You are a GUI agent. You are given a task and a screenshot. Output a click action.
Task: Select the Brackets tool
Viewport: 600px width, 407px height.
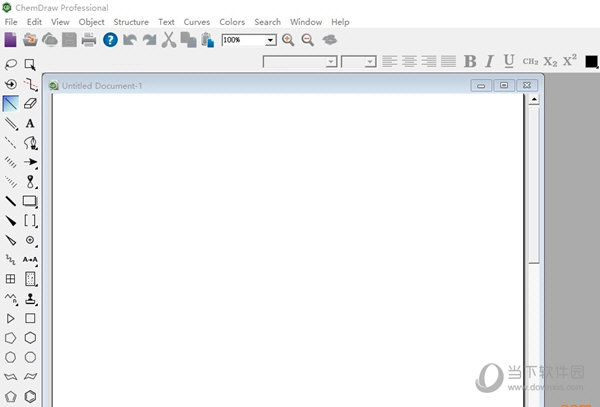pyautogui.click(x=30, y=221)
